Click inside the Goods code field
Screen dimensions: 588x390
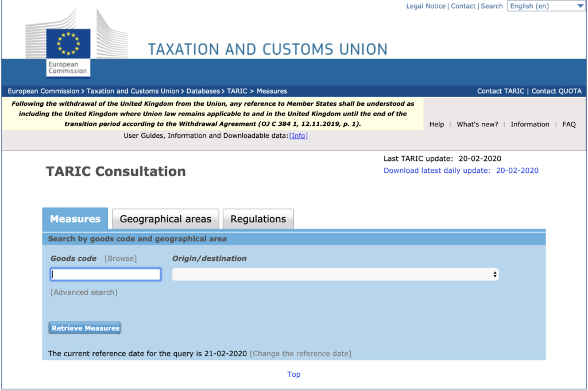105,274
